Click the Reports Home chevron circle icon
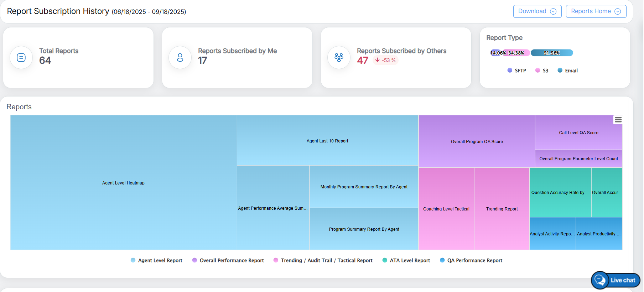The image size is (644, 292). pos(618,11)
